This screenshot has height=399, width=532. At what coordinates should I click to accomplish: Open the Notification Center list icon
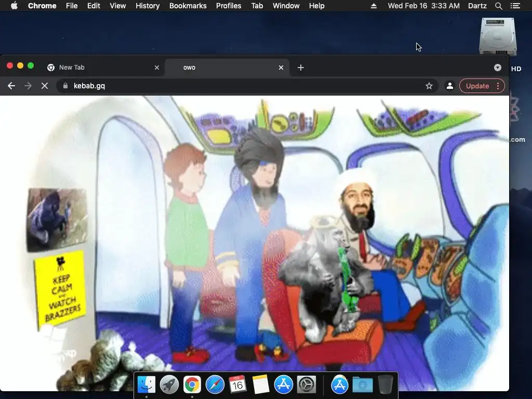pyautogui.click(x=515, y=6)
